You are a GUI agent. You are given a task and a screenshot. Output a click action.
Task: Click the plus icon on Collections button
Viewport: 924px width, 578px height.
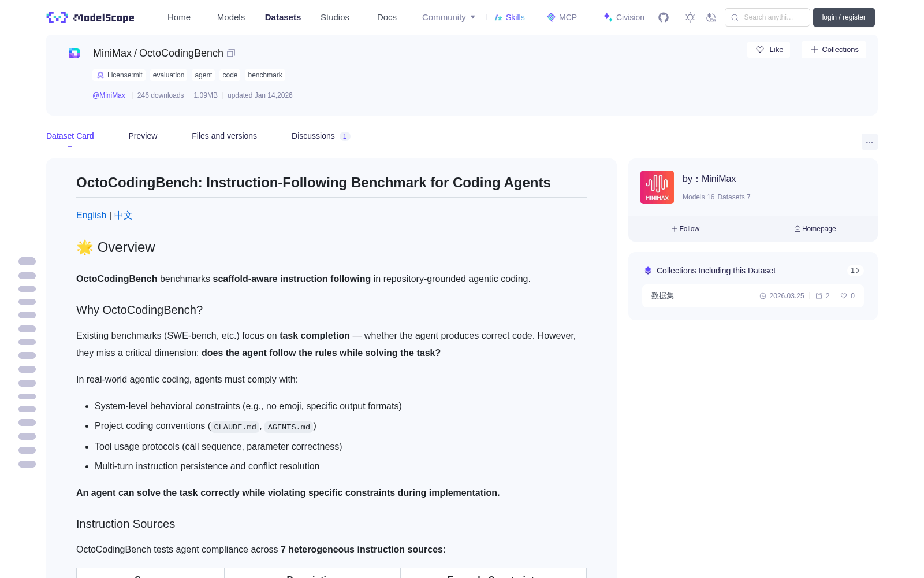coord(815,50)
